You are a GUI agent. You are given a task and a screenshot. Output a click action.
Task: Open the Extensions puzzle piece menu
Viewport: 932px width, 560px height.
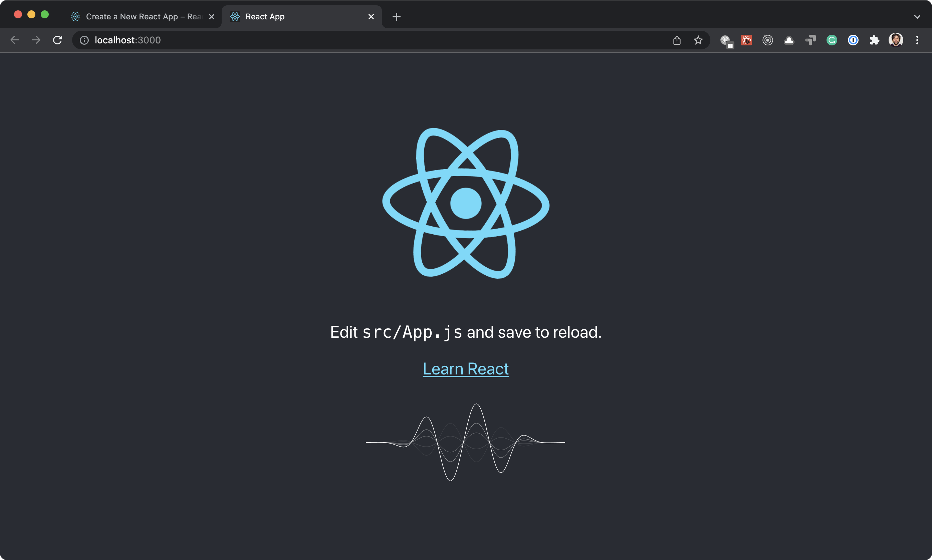(874, 40)
